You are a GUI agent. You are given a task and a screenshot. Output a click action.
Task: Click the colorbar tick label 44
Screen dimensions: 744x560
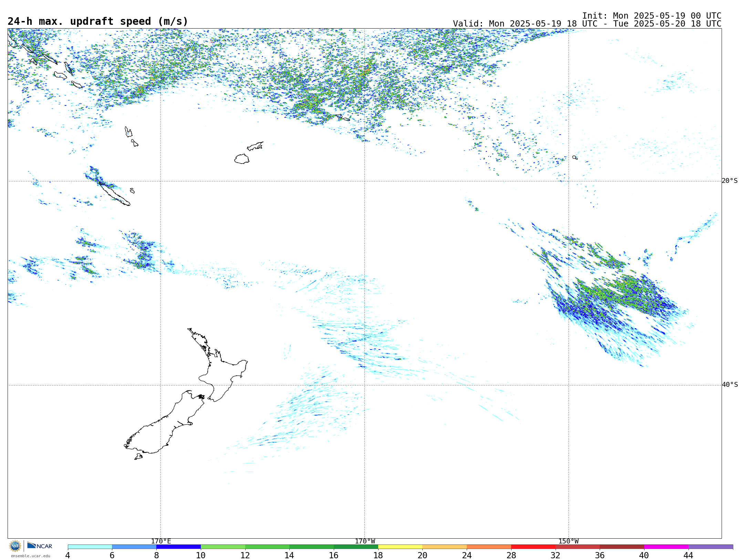tap(689, 555)
